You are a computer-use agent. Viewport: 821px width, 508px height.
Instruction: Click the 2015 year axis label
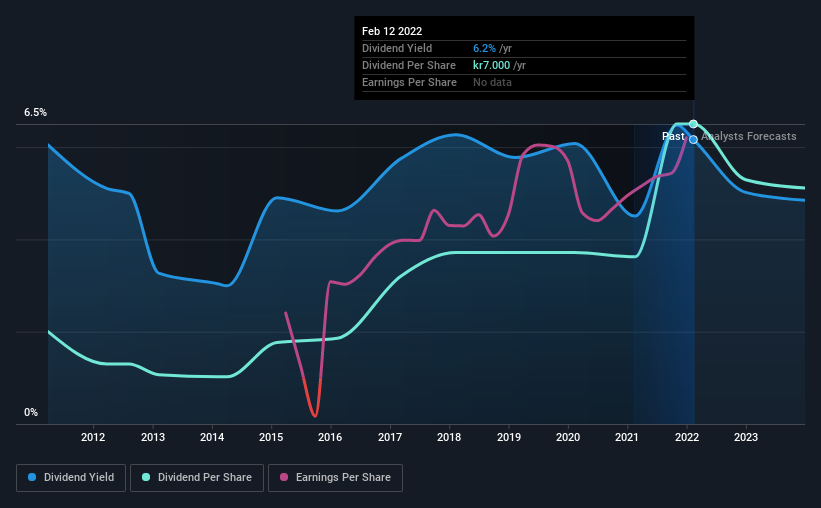tap(271, 437)
